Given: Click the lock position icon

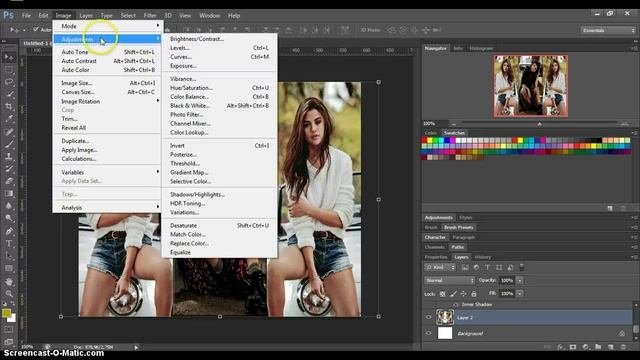Looking at the screenshot, I should pos(463,293).
